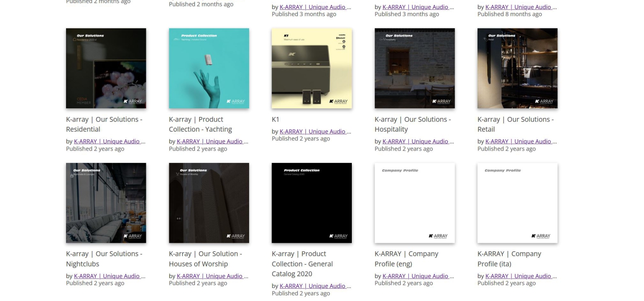
Task: Click 'Published 2 years ago' under Yachting card
Action: (198, 149)
